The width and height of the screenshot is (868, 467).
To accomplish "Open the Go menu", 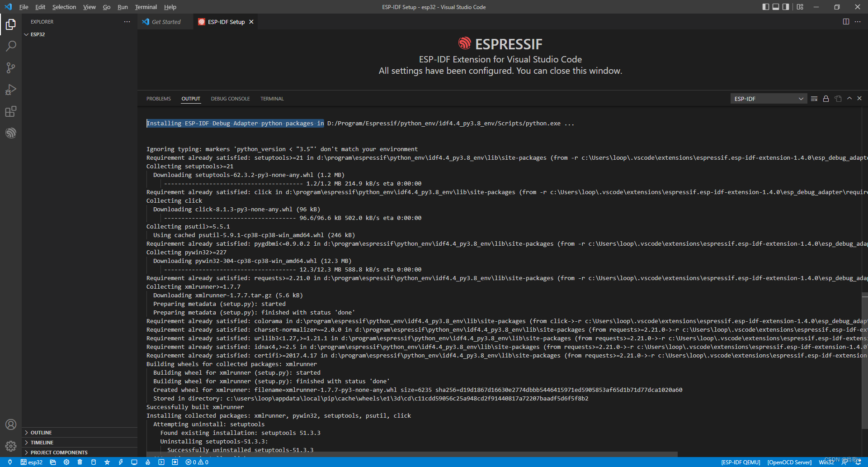I will click(106, 7).
